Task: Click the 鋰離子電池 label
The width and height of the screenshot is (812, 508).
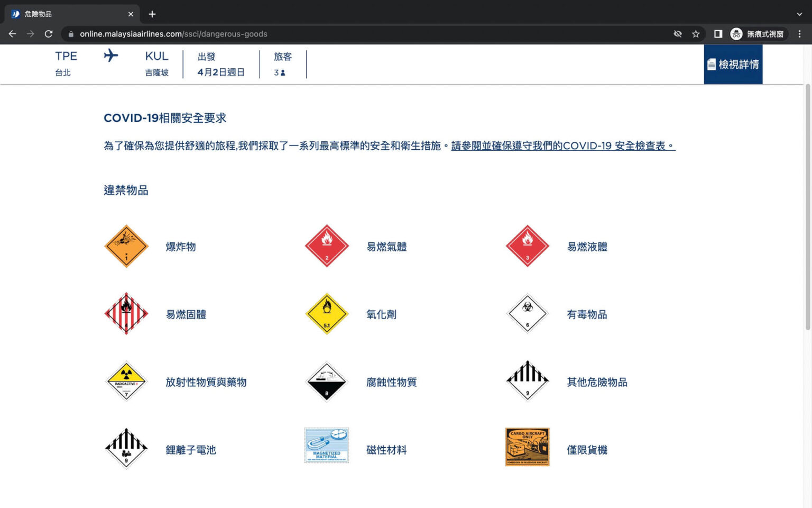Action: tap(191, 450)
